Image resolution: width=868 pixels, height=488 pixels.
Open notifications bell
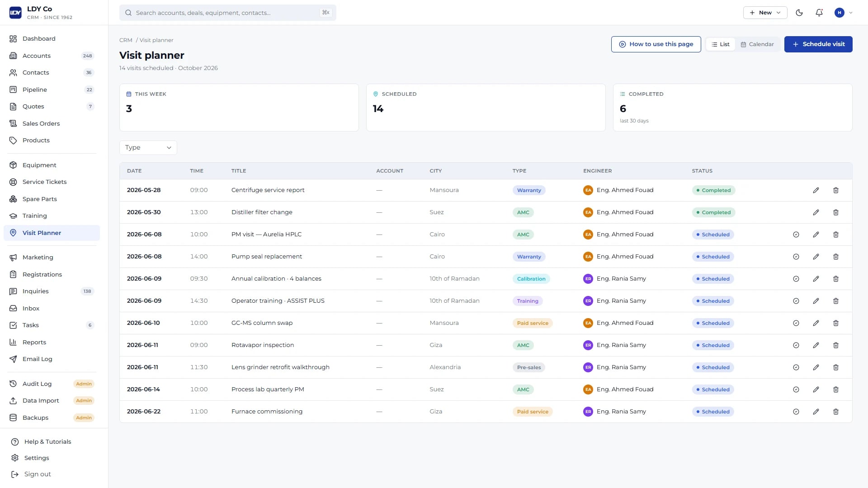pos(819,13)
